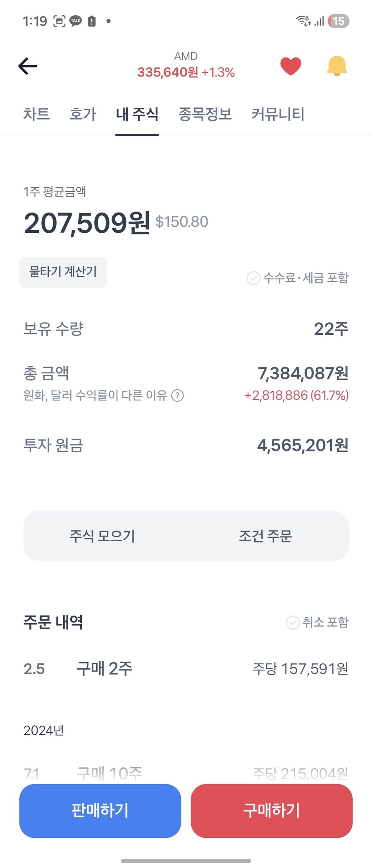
Task: Tap the yellow bell alert icon
Action: coord(337,66)
